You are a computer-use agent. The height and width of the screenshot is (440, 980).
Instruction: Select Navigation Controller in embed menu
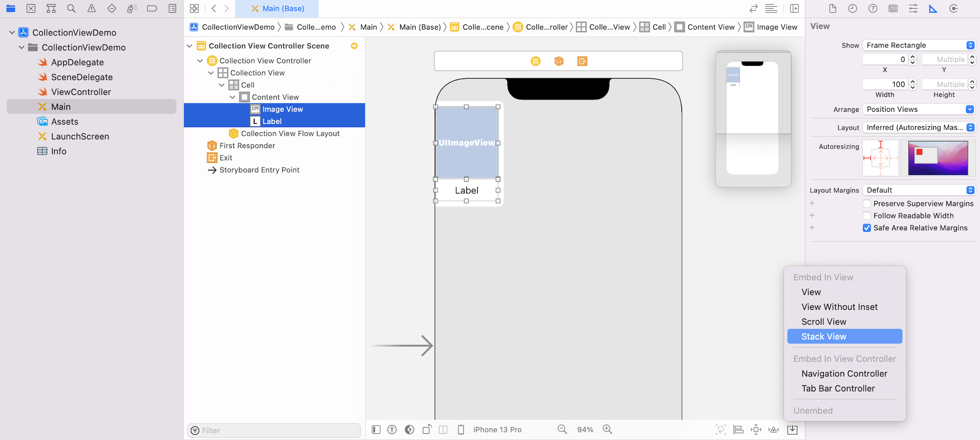click(844, 374)
